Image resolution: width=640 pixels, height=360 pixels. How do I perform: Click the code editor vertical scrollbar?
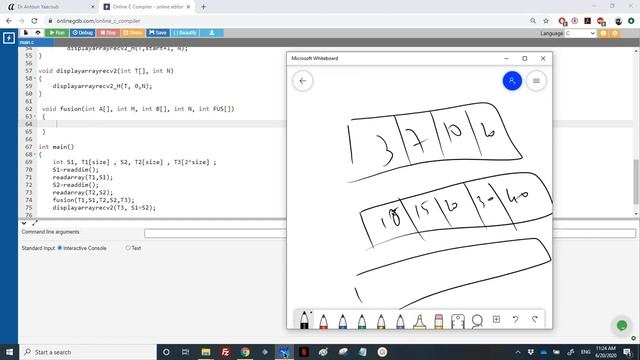tap(636, 181)
